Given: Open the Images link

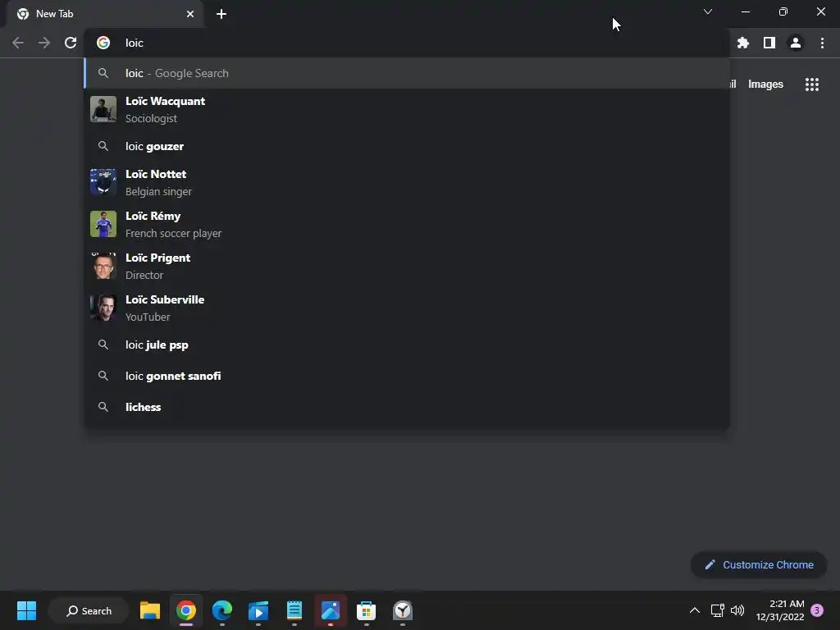Looking at the screenshot, I should pyautogui.click(x=765, y=84).
